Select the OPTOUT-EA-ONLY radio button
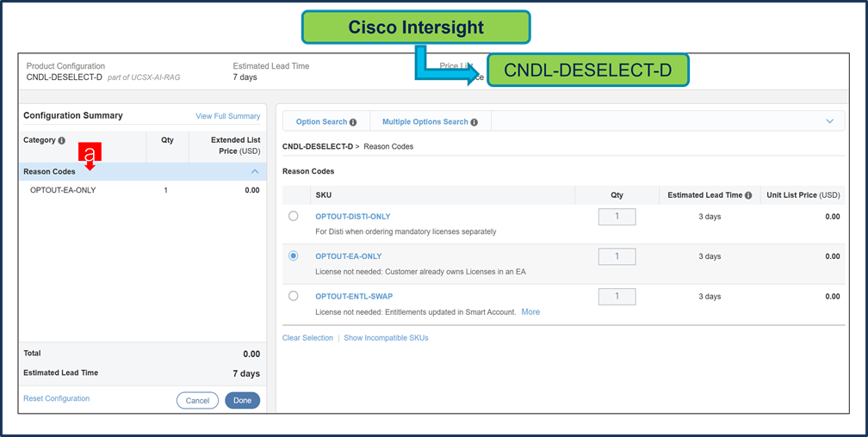Image resolution: width=868 pixels, height=437 pixels. coord(294,255)
